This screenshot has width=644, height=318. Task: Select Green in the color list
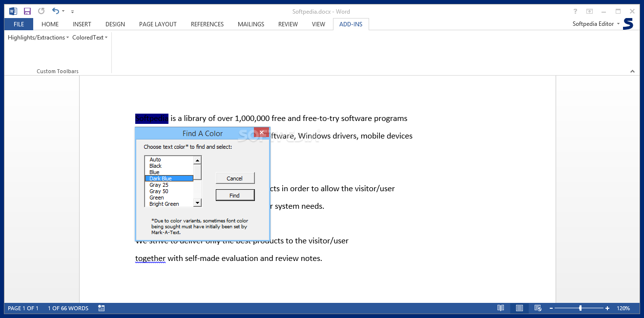169,198
